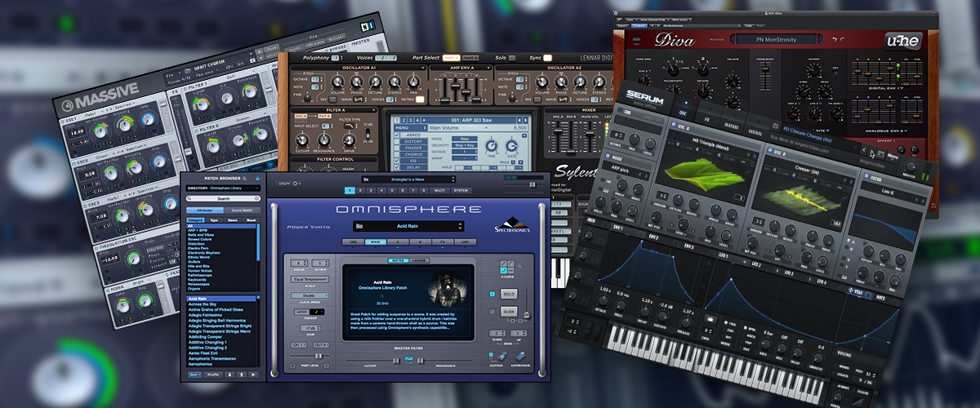Click the lock icon in Omnisphere Patch Browser

pyautogui.click(x=258, y=179)
